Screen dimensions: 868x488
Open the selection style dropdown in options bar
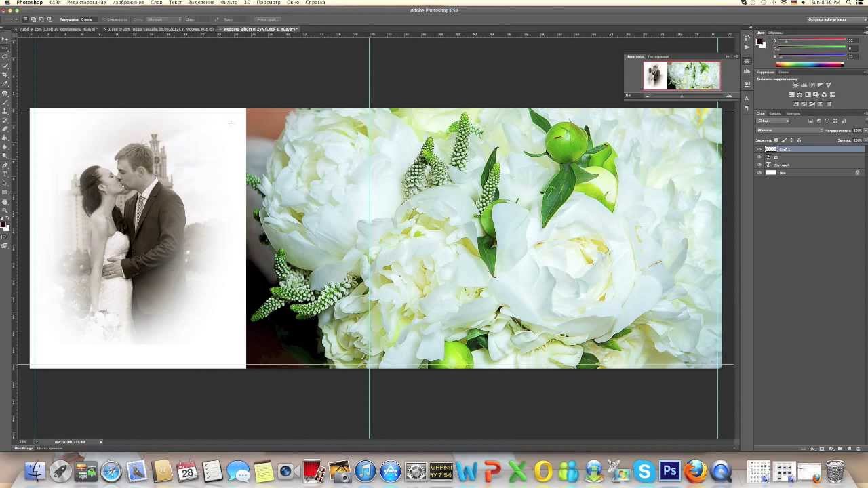pyautogui.click(x=164, y=19)
